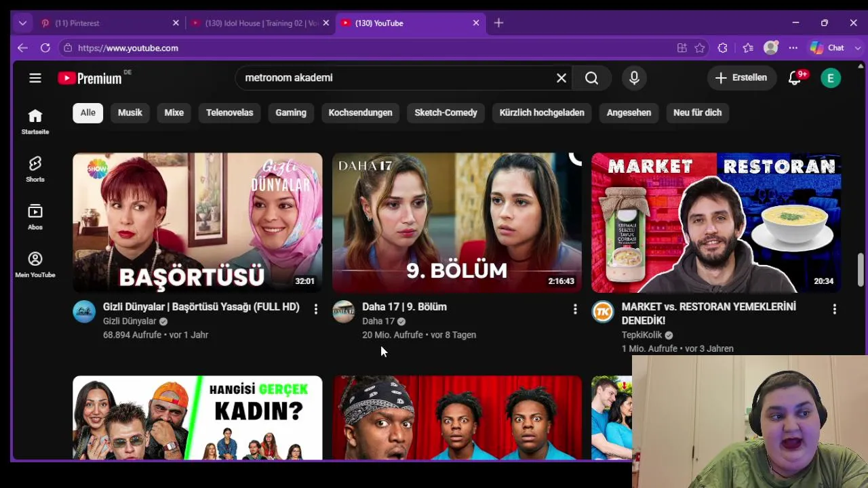This screenshot has width=868, height=488.
Task: Open Copilot Chat in the browser
Action: point(827,48)
